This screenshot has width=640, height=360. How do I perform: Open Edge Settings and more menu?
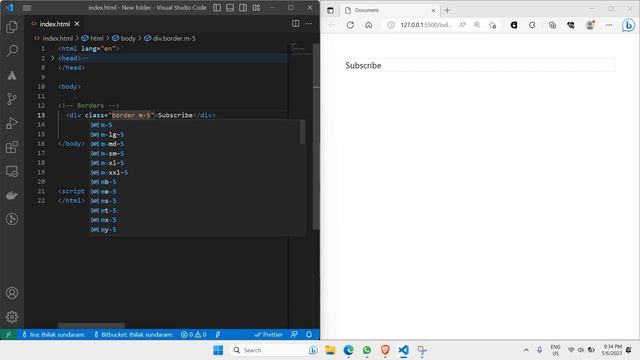(609, 25)
